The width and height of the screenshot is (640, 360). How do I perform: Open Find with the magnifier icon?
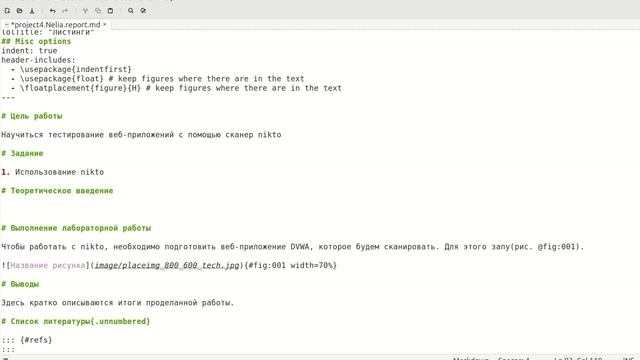click(131, 11)
